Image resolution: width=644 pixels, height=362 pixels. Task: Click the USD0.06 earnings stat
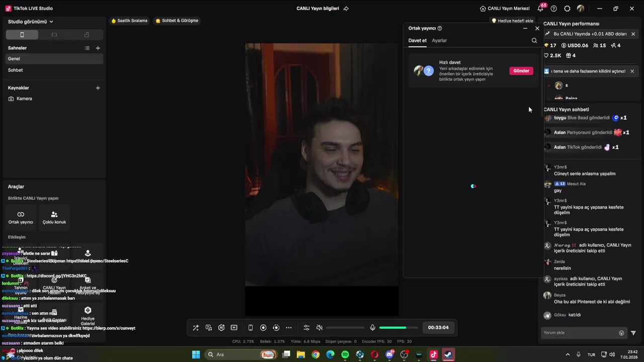575,46
